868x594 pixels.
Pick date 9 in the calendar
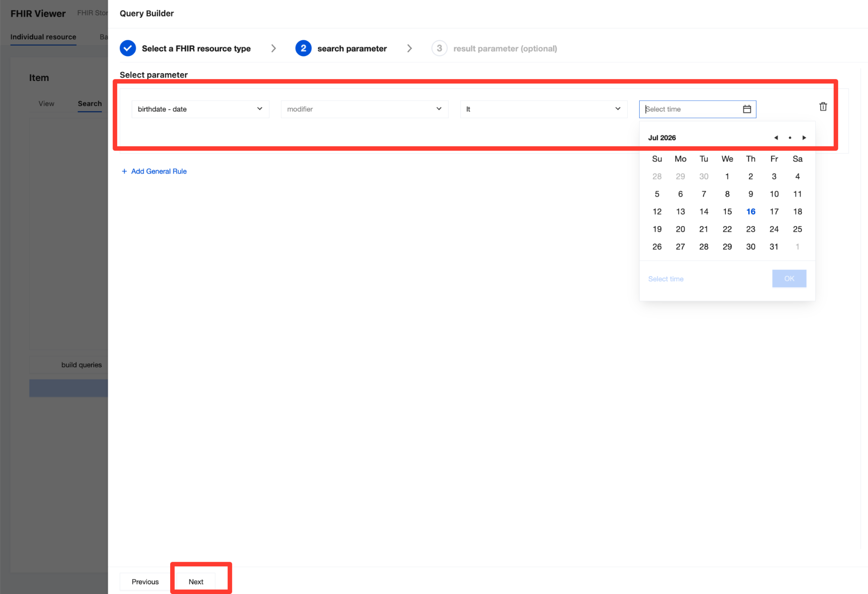[x=751, y=194]
